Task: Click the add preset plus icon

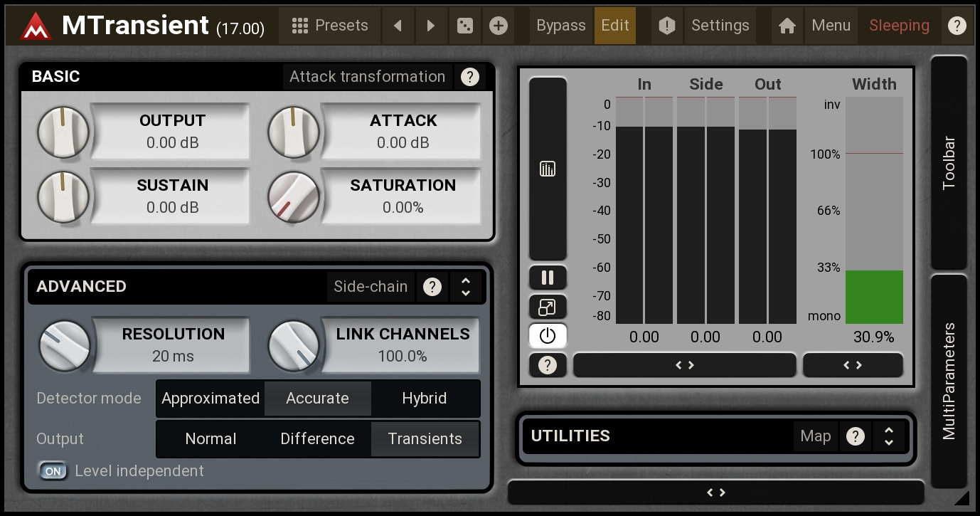Action: coord(499,26)
